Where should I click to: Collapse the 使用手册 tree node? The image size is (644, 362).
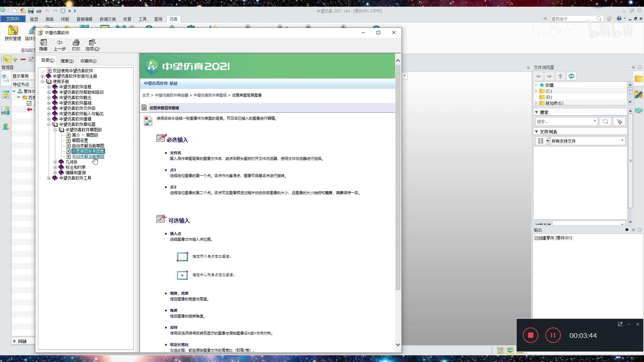pos(43,81)
